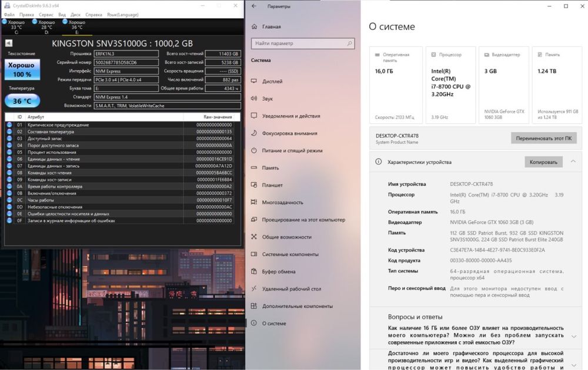
Task: Open Буфер обмена clipboard icon
Action: [x=254, y=271]
